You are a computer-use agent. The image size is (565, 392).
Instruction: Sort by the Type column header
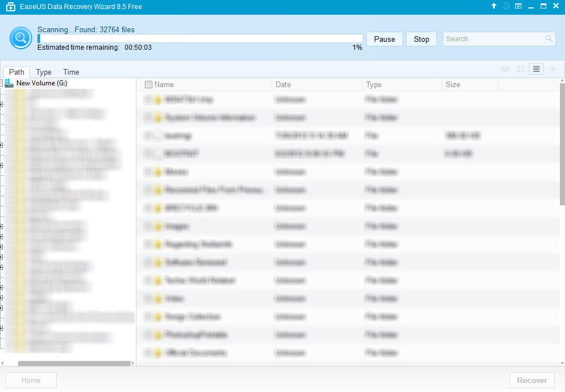coord(373,85)
